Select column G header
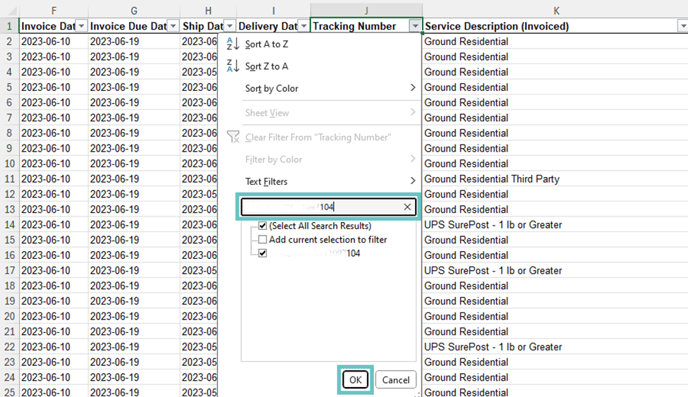Viewport: 688px width, 397px height. [134, 11]
